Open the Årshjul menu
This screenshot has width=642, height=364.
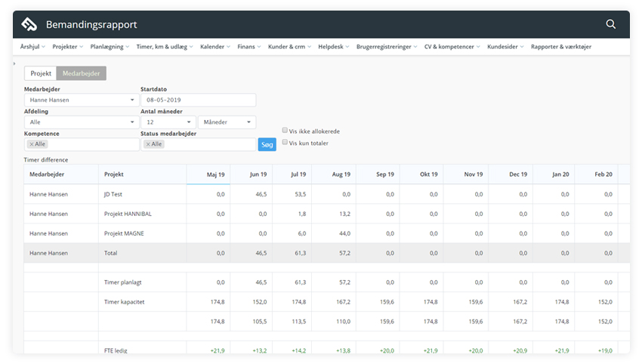tap(32, 47)
